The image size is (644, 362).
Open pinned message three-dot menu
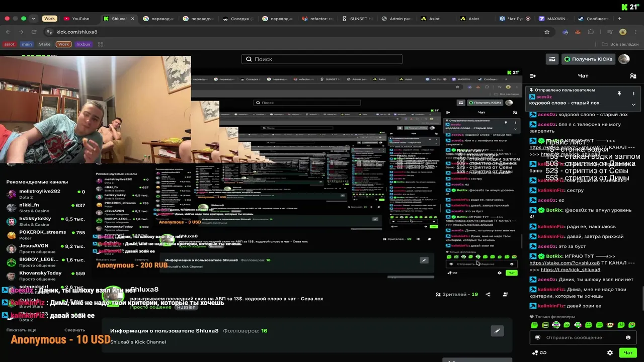point(633,94)
